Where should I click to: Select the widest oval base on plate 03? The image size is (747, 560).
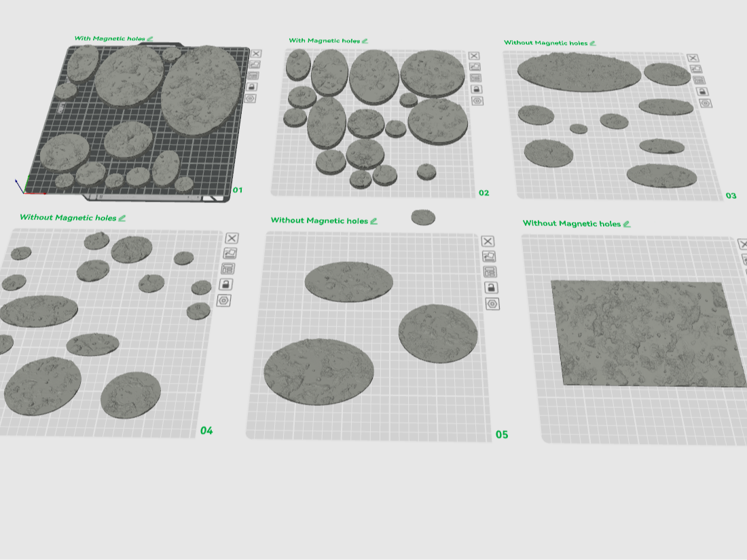click(579, 72)
